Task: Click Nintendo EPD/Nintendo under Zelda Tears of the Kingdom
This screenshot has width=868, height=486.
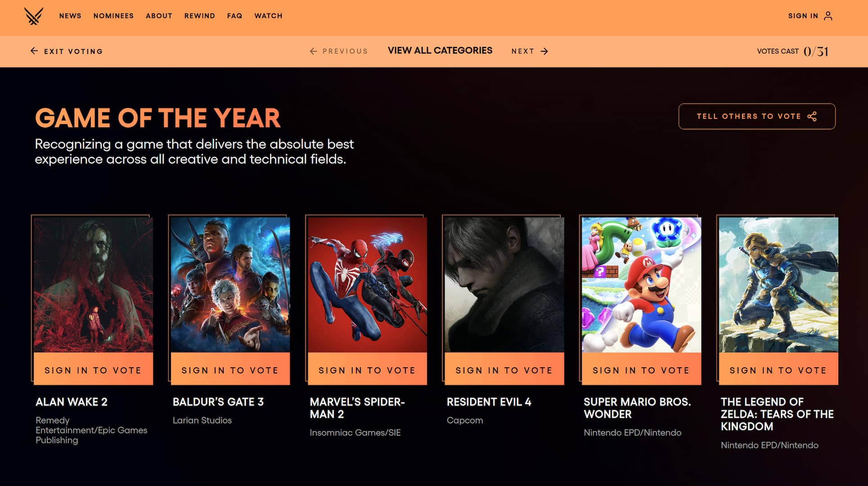Action: coord(769,445)
